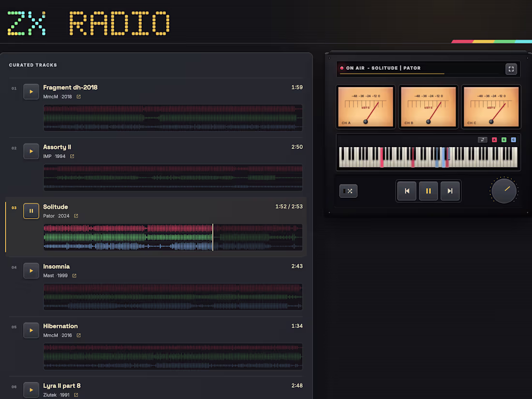Open external link for Hibernation track
This screenshot has height=399, width=532.
coord(79,335)
